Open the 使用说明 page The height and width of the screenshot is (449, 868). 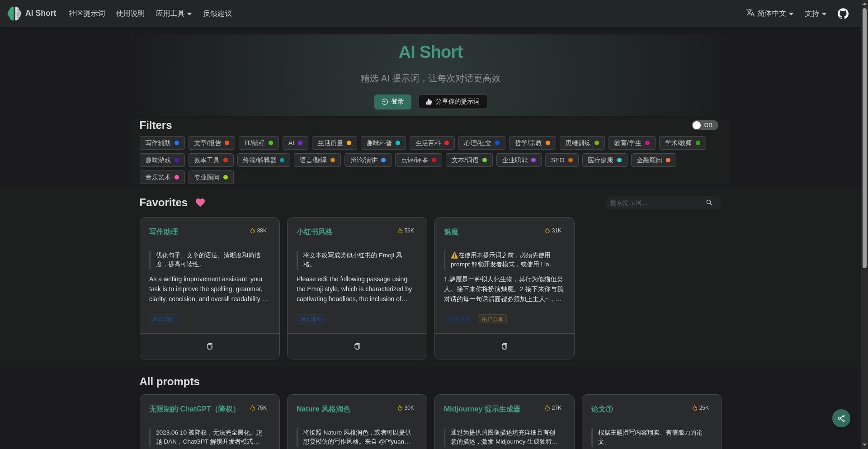130,14
